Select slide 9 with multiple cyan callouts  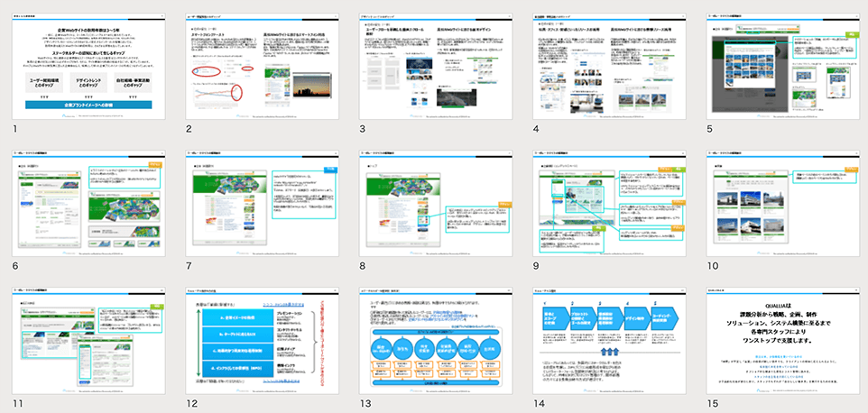(x=607, y=205)
